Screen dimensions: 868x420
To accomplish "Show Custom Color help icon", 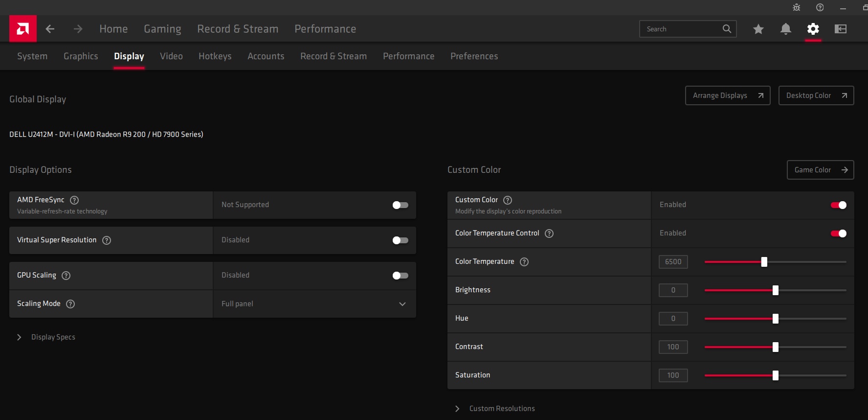I will pyautogui.click(x=508, y=200).
